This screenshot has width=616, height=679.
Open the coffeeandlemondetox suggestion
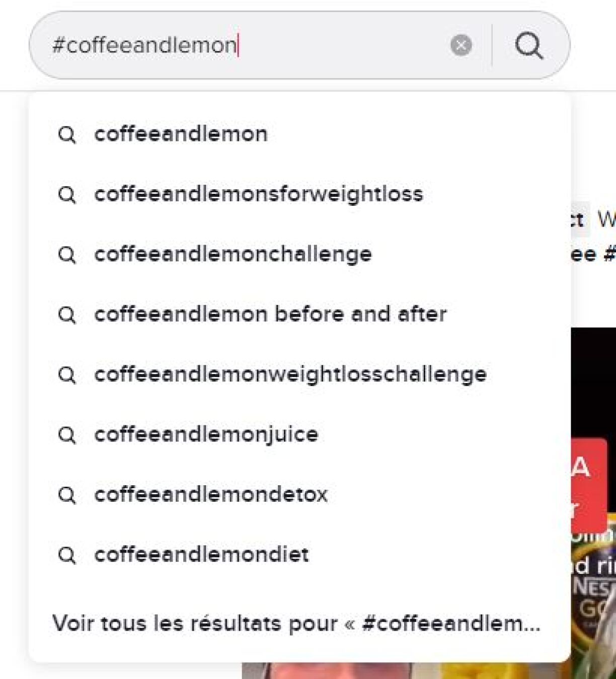pyautogui.click(x=211, y=495)
